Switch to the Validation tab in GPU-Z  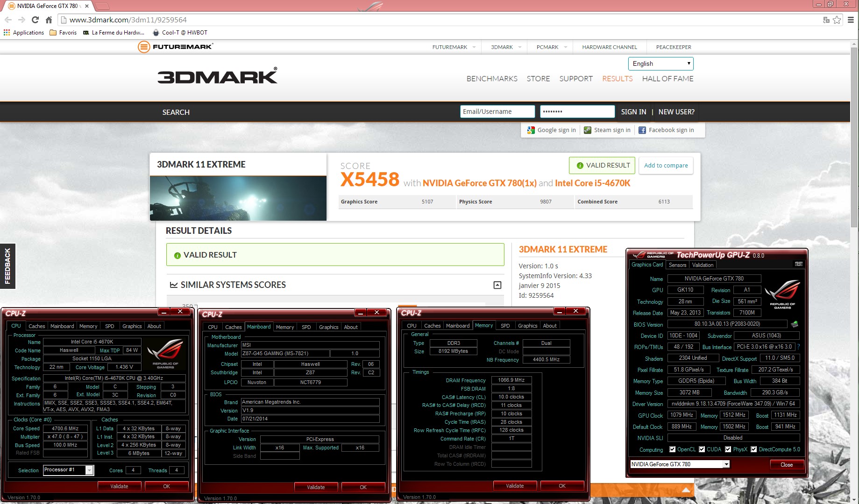[703, 265]
